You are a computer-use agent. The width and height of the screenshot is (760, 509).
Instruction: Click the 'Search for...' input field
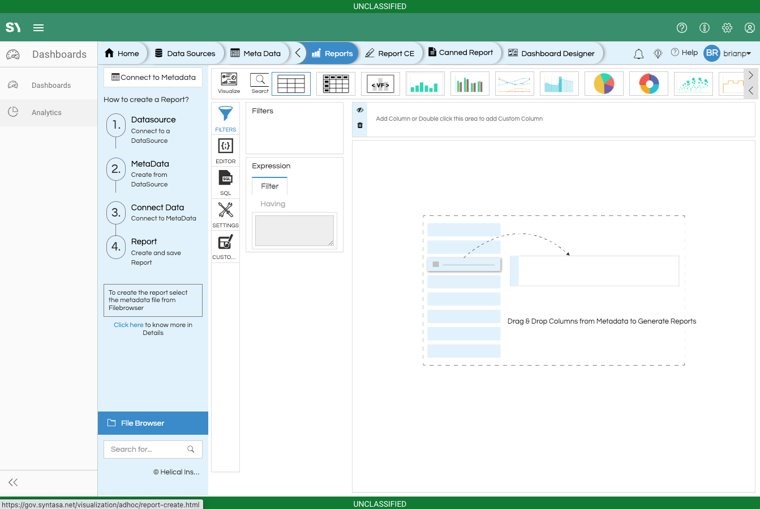[x=146, y=449]
